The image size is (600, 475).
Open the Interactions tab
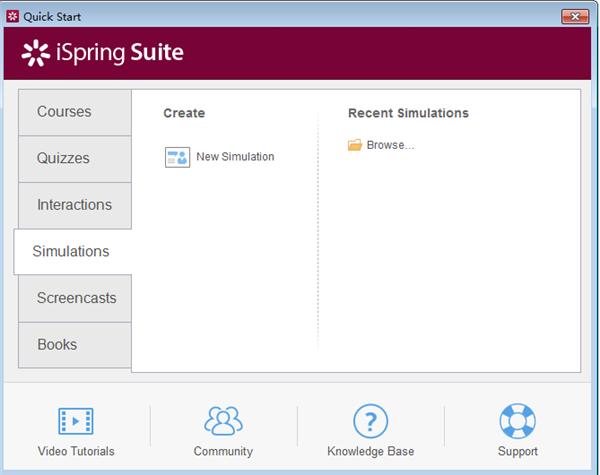coord(75,206)
